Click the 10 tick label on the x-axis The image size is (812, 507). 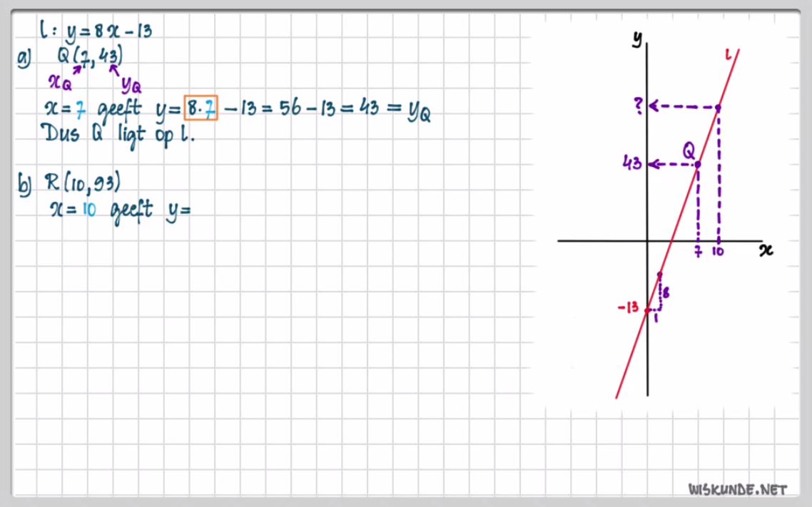coord(719,252)
